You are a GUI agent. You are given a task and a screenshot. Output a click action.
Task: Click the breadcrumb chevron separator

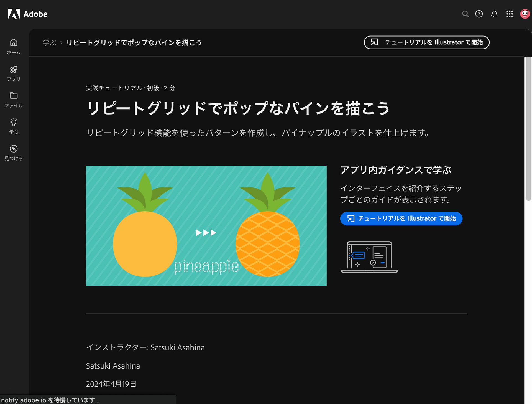click(61, 43)
